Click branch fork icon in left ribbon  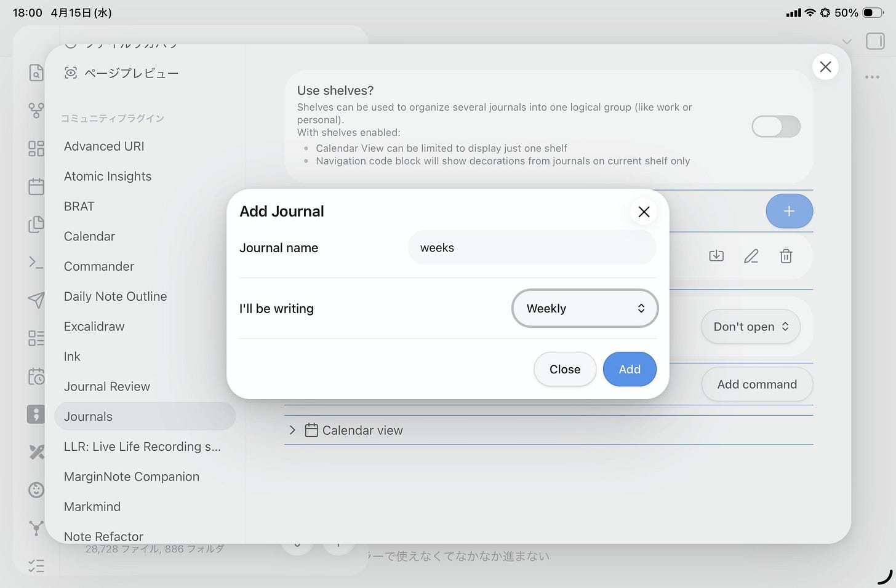coord(36,528)
